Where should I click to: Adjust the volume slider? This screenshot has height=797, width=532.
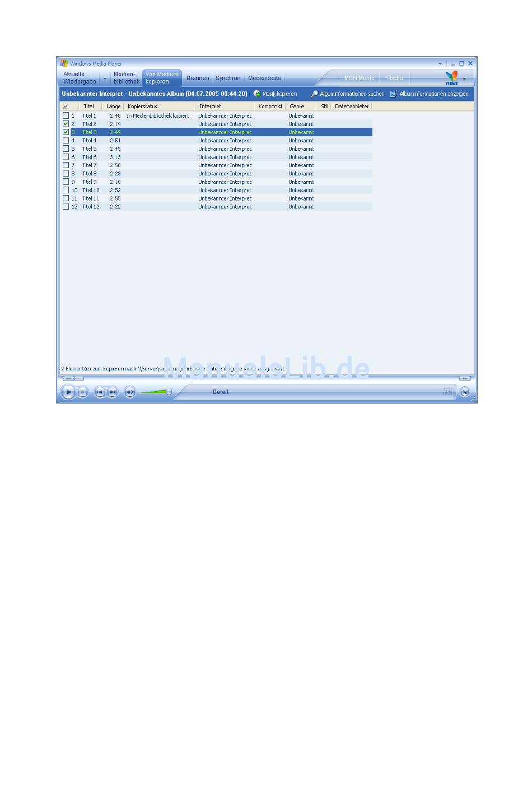coord(156,392)
